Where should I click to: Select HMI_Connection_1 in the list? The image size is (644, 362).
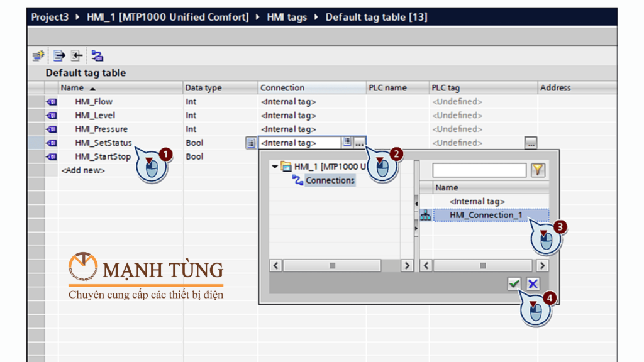(486, 216)
